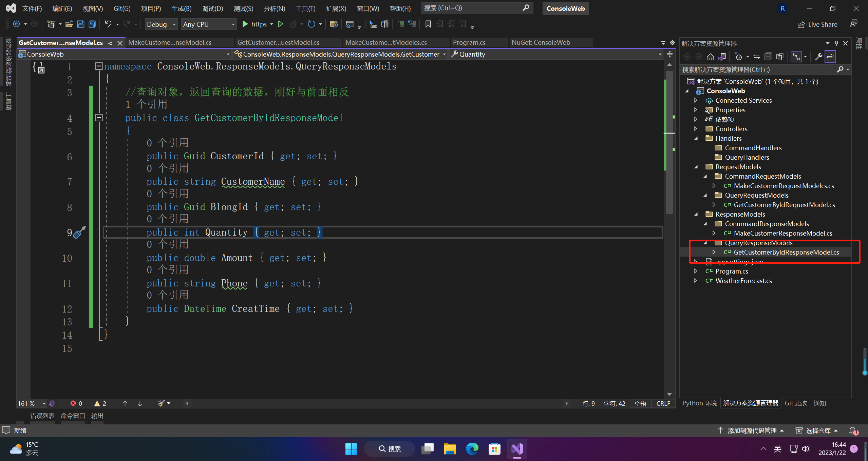The image size is (868, 461).
Task: Open Visual Studio from the Windows taskbar
Action: 517,449
